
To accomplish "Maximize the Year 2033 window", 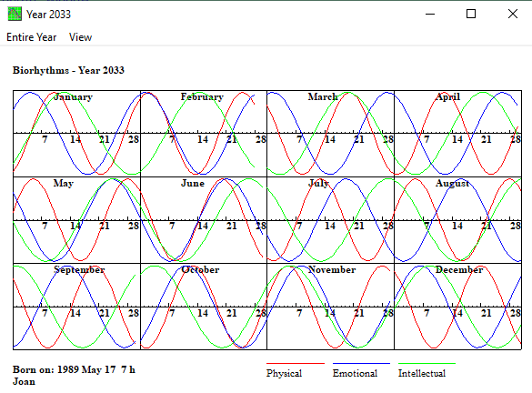I will 471,14.
